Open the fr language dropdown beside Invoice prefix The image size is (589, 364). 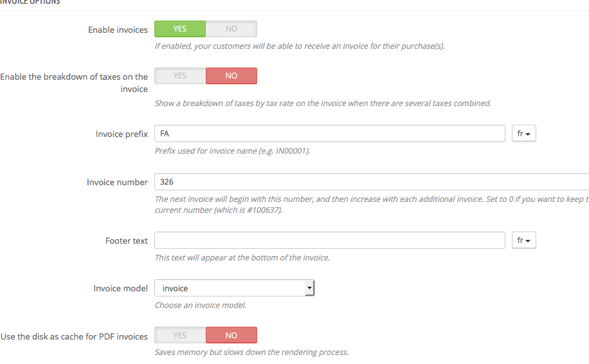(x=524, y=134)
